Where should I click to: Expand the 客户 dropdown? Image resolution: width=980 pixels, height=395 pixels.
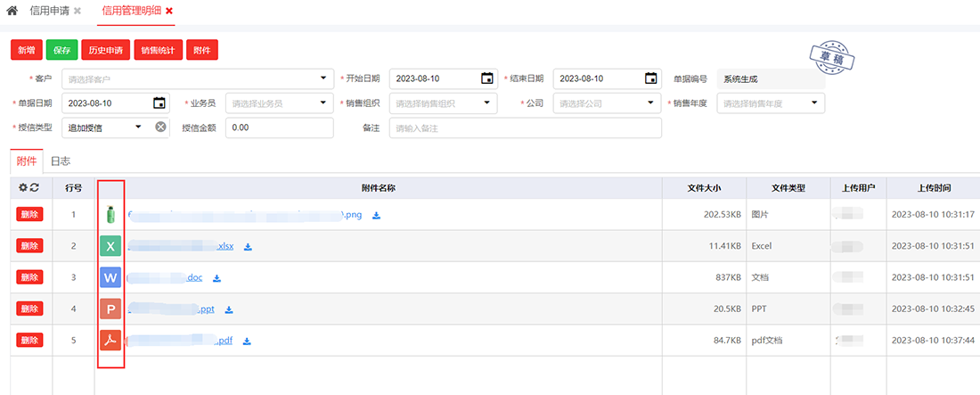coord(323,78)
